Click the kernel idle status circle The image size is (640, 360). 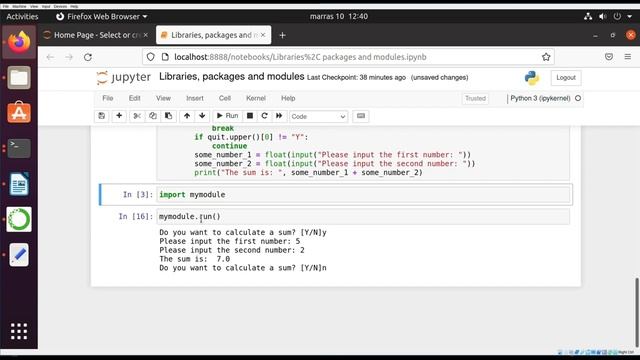pyautogui.click(x=578, y=98)
